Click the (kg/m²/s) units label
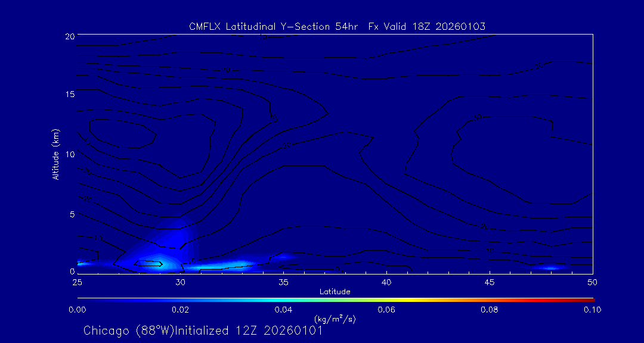The height and width of the screenshot is (343, 644). 335,319
